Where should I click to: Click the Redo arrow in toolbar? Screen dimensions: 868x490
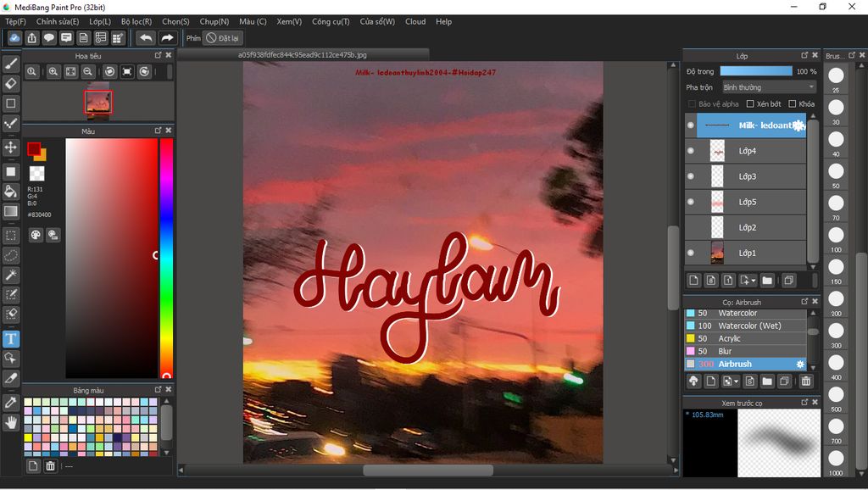pyautogui.click(x=167, y=37)
